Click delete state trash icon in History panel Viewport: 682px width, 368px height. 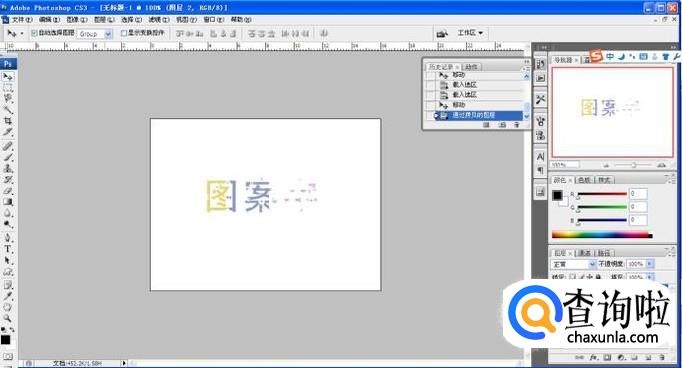point(517,125)
